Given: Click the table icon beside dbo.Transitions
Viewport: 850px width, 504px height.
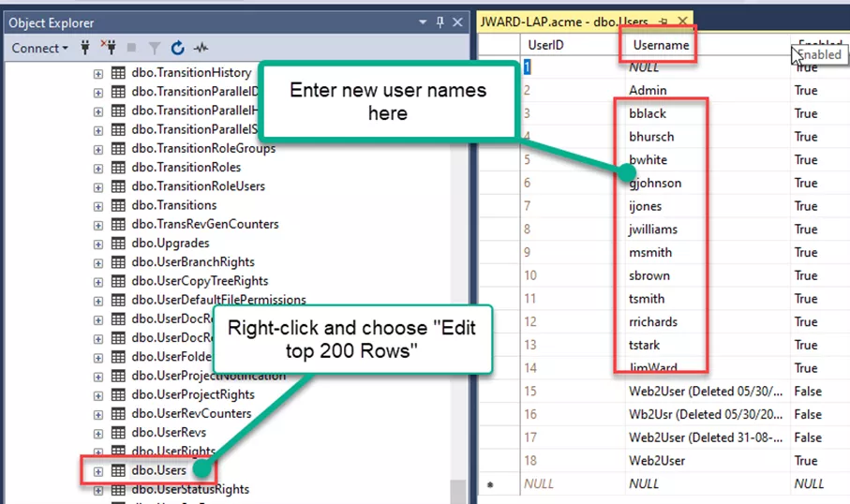Looking at the screenshot, I should 119,205.
